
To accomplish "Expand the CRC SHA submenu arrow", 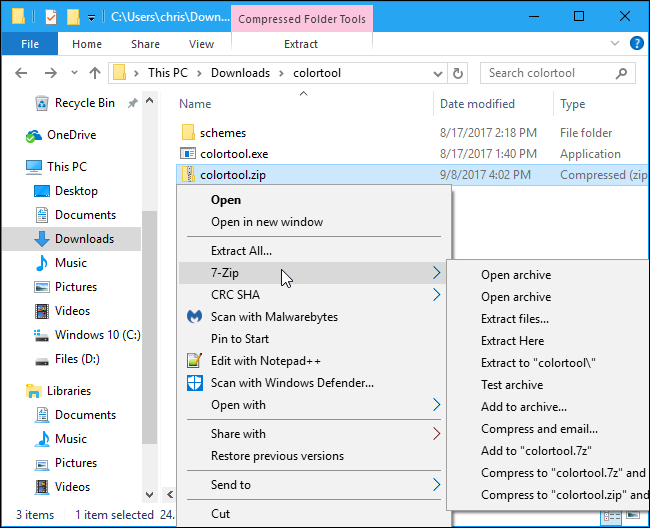I will click(x=436, y=295).
